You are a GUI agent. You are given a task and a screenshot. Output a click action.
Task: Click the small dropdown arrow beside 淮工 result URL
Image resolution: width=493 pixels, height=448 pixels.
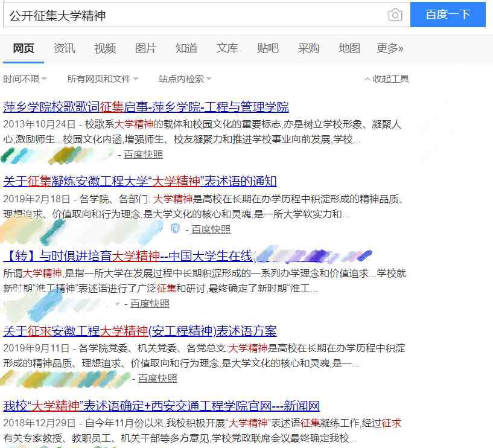click(x=118, y=304)
